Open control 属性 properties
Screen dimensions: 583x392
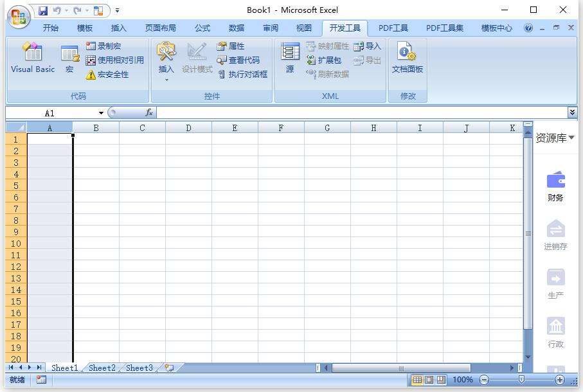(231, 46)
